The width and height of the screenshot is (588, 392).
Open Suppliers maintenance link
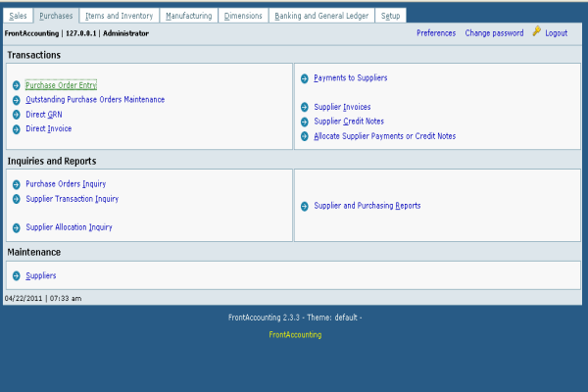[41, 275]
